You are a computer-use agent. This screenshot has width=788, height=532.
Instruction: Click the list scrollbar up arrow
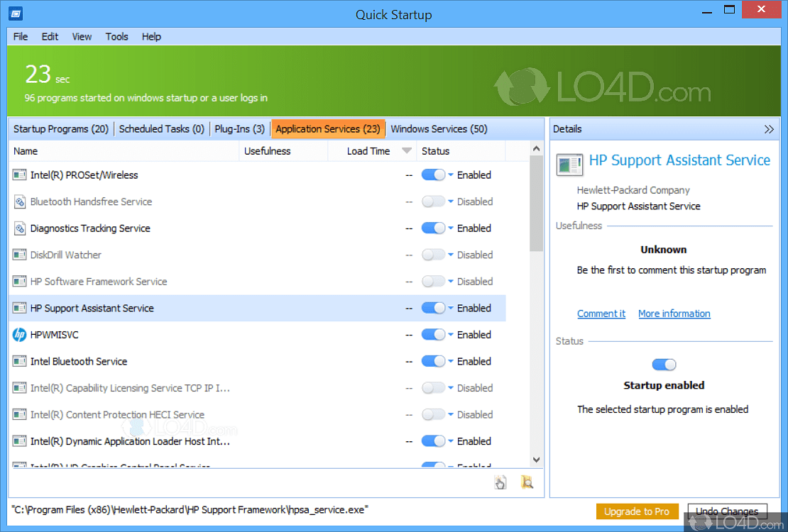click(x=536, y=148)
